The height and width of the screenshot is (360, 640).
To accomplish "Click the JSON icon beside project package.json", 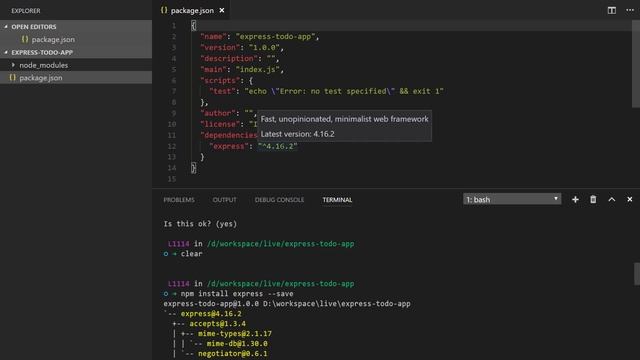I will click(13, 78).
